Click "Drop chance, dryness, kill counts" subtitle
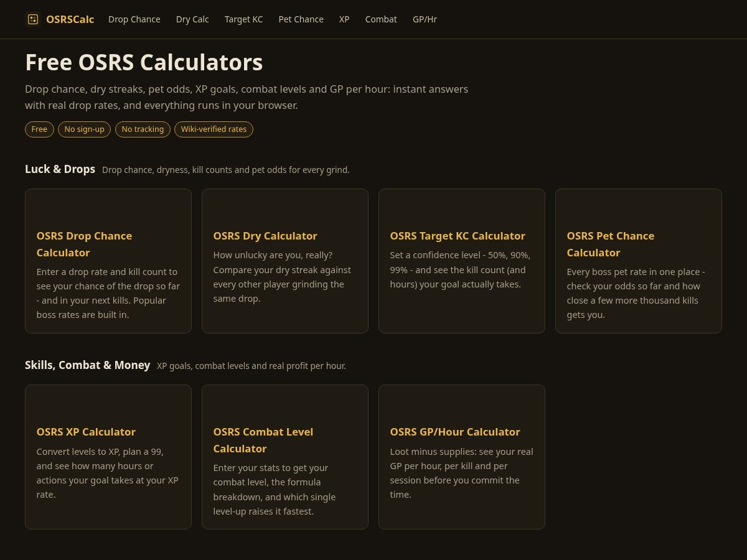 [226, 170]
